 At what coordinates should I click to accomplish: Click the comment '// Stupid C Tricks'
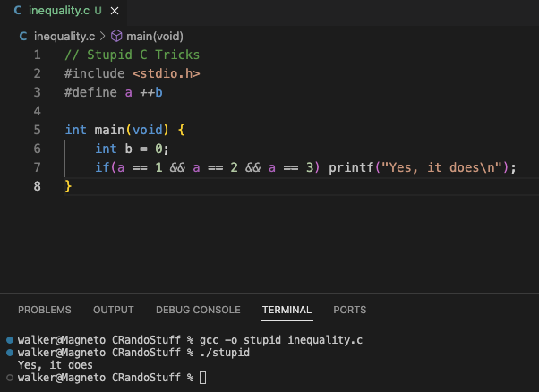click(133, 55)
